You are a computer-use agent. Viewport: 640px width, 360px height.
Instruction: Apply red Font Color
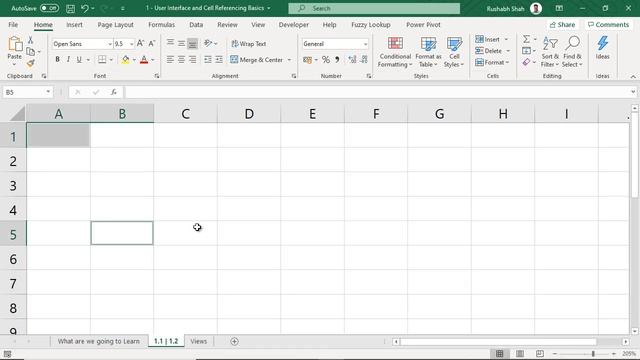pyautogui.click(x=144, y=60)
